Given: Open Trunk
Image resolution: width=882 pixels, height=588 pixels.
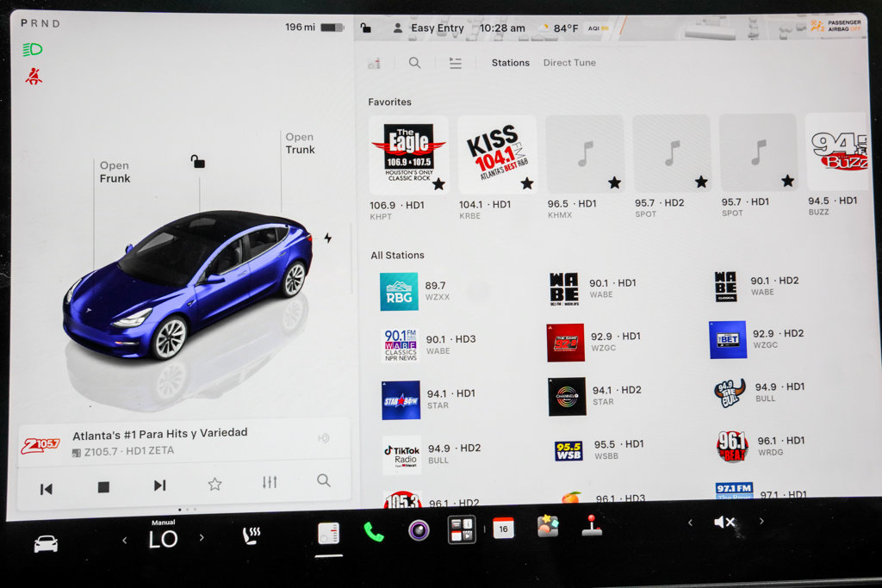Looking at the screenshot, I should 300,144.
